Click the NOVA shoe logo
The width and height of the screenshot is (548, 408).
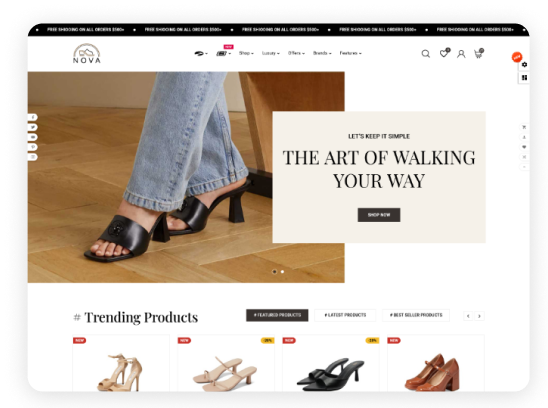click(x=87, y=53)
